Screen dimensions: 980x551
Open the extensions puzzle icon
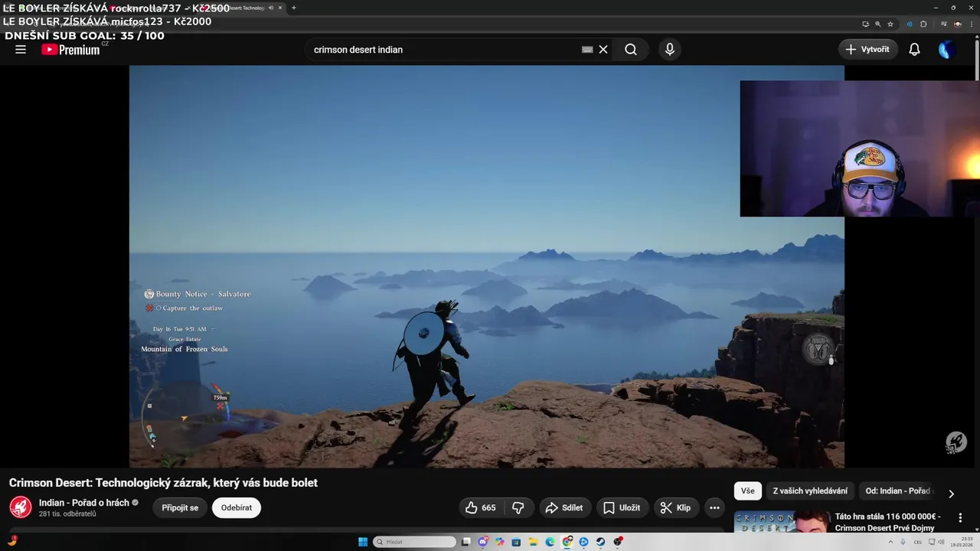point(923,24)
